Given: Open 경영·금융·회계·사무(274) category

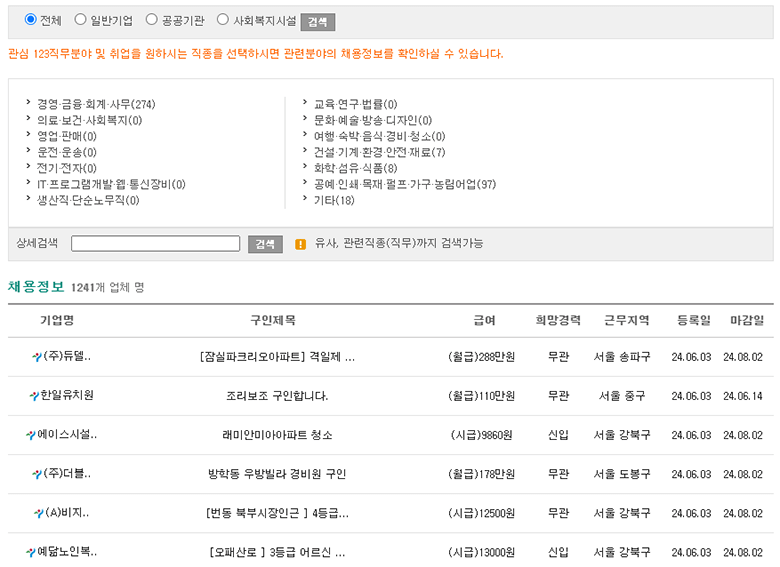Looking at the screenshot, I should (x=96, y=104).
